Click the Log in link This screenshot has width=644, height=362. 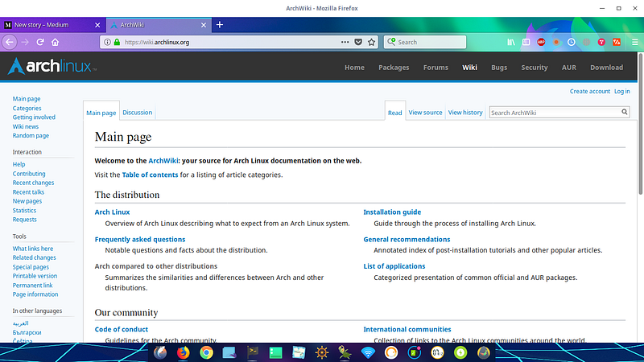coord(621,91)
